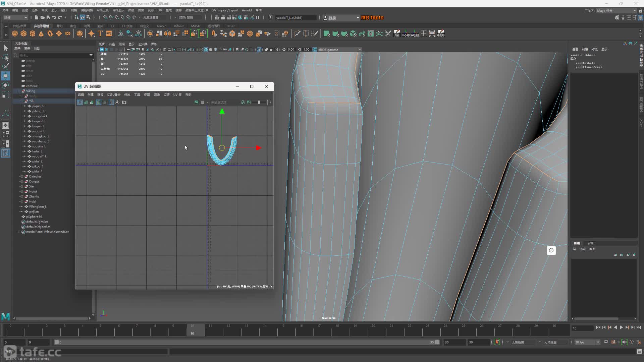Create a polygon cylinder from the shelf
This screenshot has height=362, width=644.
(32, 34)
